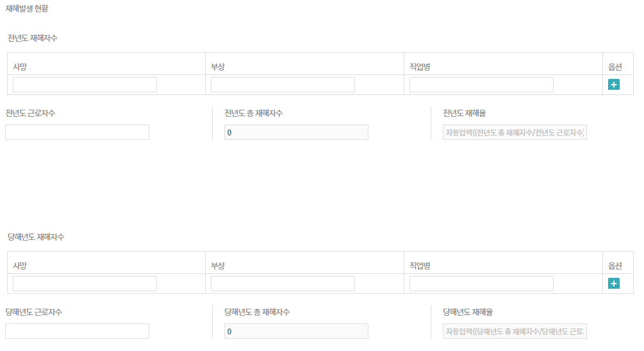The width and height of the screenshot is (644, 351).
Task: Click the 부상 field in 전년도 재해자수 table
Action: tap(283, 85)
